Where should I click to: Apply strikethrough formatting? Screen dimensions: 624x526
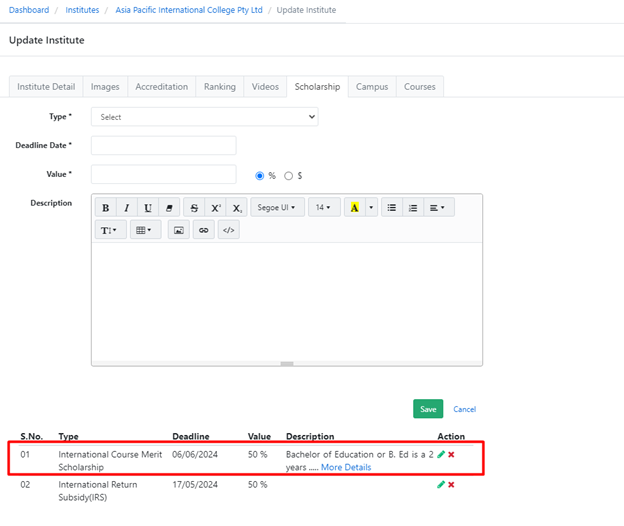pyautogui.click(x=194, y=208)
